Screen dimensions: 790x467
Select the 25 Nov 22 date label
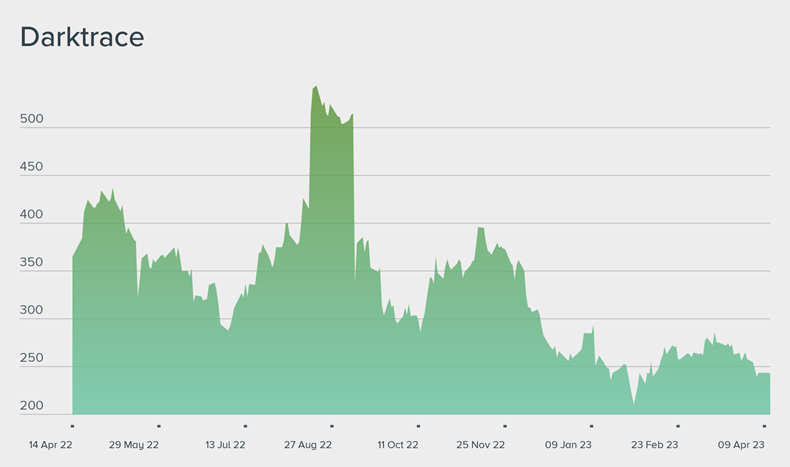(x=481, y=444)
